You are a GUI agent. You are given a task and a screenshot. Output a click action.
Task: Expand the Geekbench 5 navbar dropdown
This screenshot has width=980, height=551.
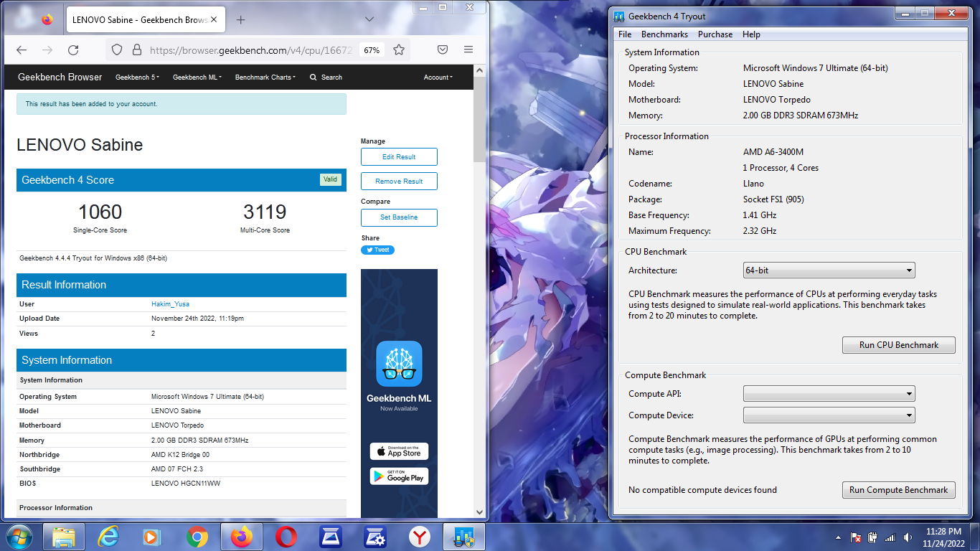(x=137, y=77)
